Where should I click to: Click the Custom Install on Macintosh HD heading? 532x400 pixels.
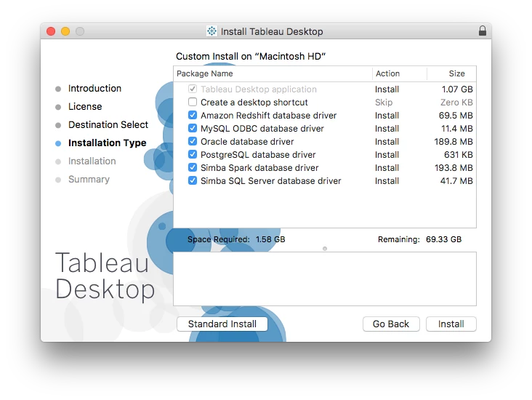point(251,57)
